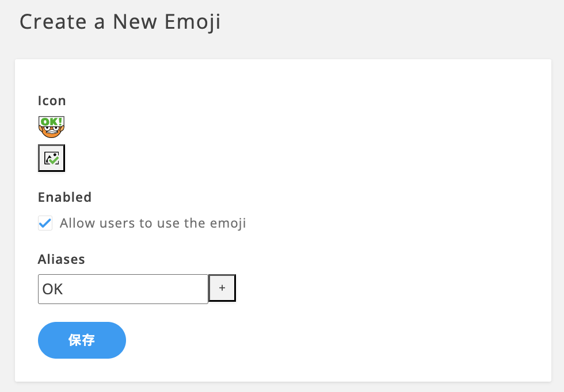The width and height of the screenshot is (564, 392).
Task: Uncheck the Allow users checkbox
Action: [45, 223]
